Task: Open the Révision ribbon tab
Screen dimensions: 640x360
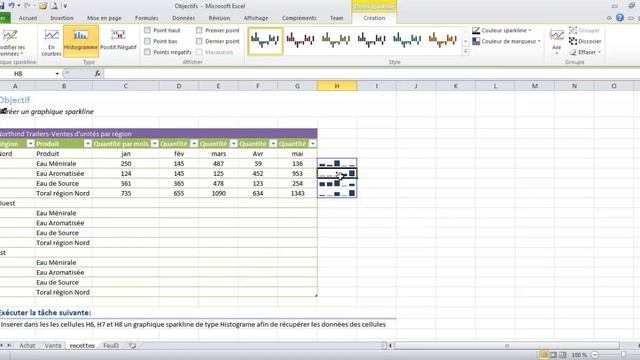Action: [x=219, y=18]
